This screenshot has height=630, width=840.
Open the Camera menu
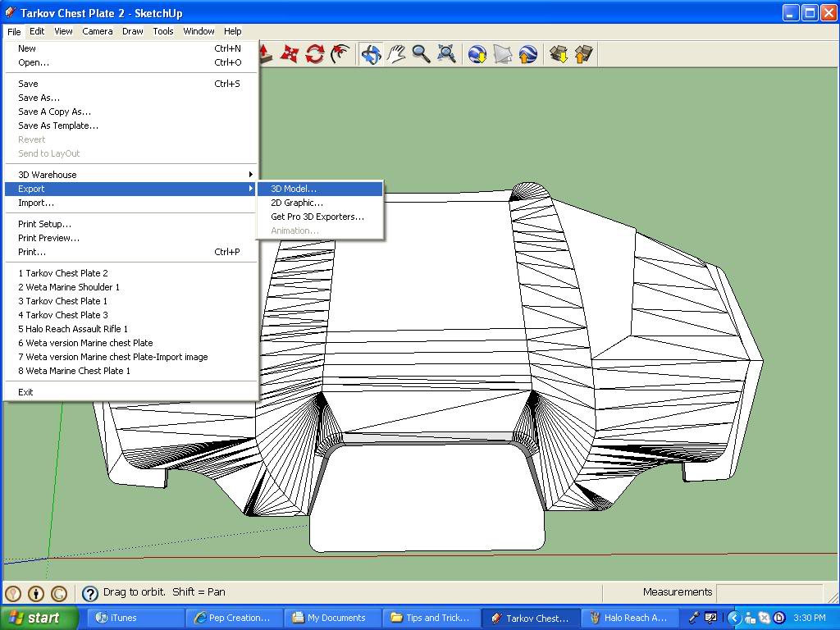pyautogui.click(x=98, y=32)
